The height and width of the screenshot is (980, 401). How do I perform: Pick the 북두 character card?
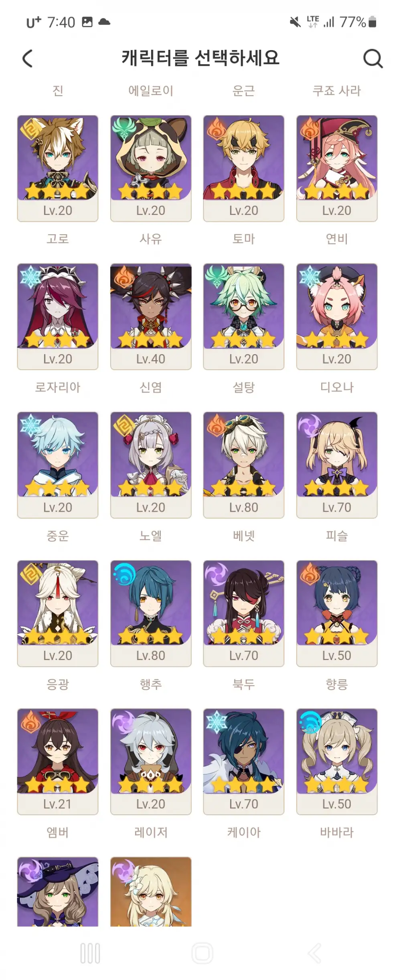point(244,614)
